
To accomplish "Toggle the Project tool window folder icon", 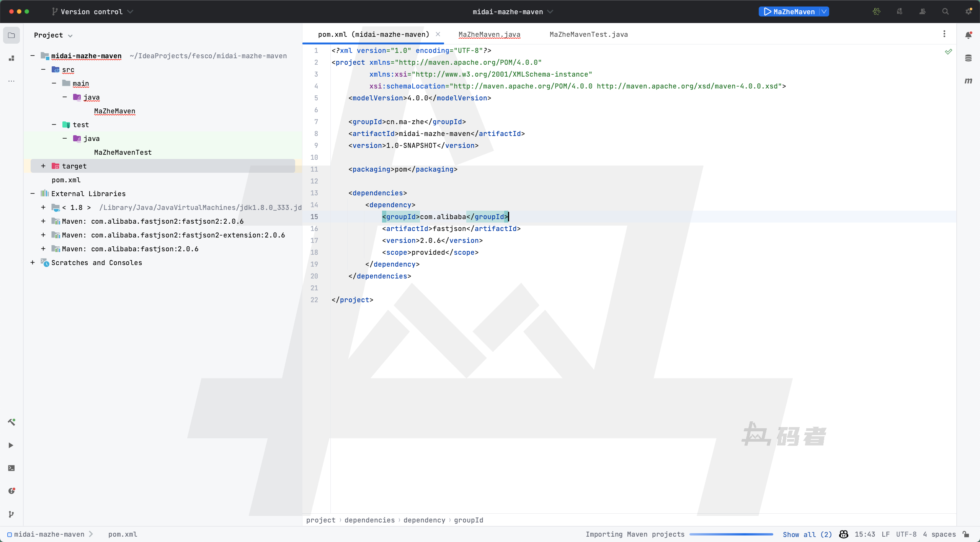I will coord(11,35).
